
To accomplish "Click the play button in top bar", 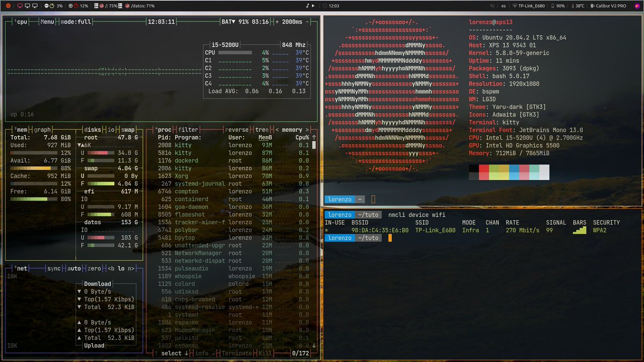I will tap(314, 6).
